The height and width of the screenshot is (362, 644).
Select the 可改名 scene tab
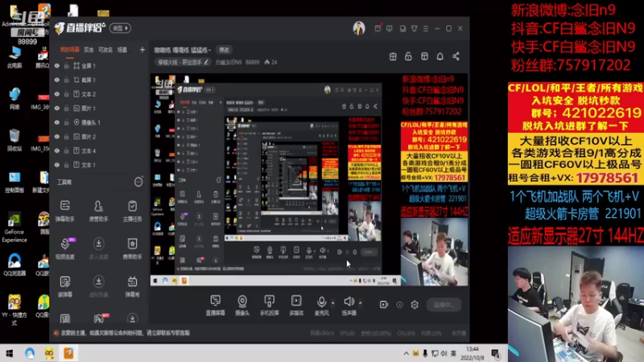pos(105,50)
